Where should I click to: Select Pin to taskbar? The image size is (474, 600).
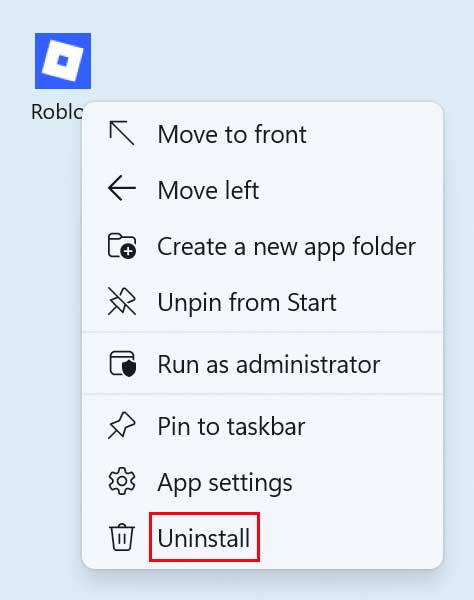coord(262,426)
